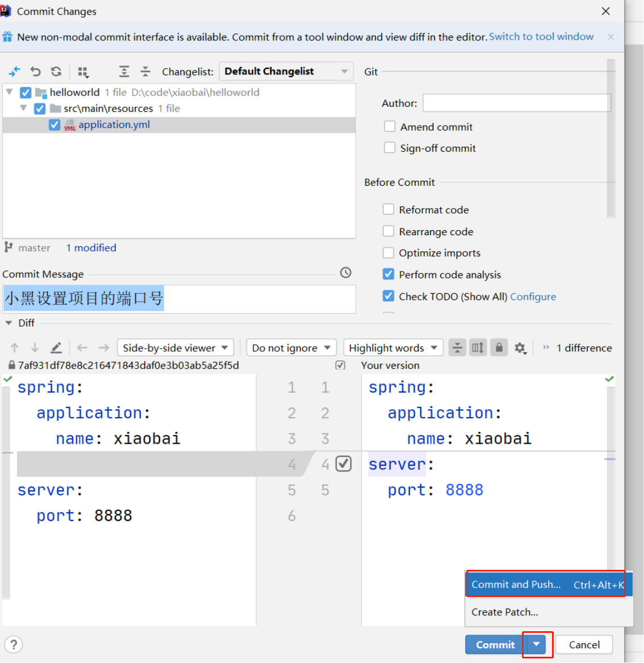Click 'port: 8888' in Your version pane
The width and height of the screenshot is (644, 663).
435,490
